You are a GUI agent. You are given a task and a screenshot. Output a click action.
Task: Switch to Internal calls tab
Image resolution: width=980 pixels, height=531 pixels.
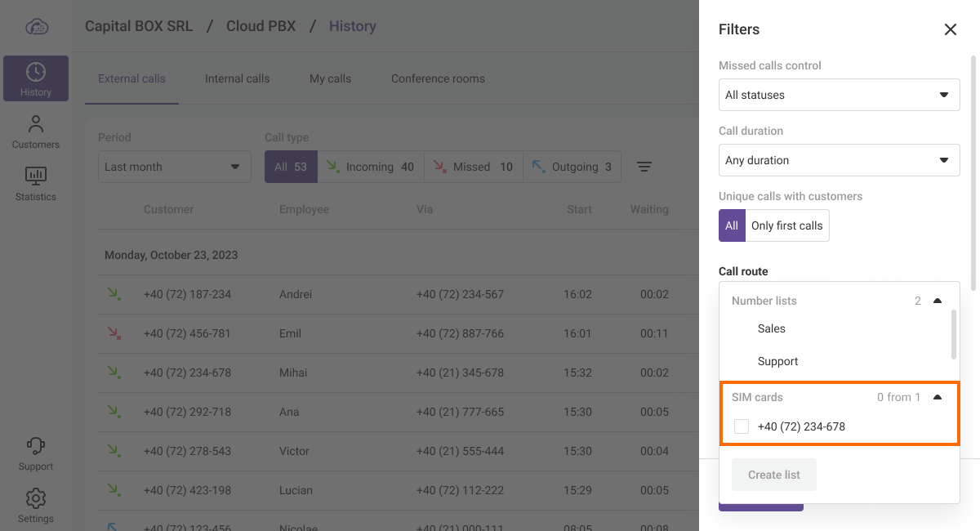click(237, 78)
